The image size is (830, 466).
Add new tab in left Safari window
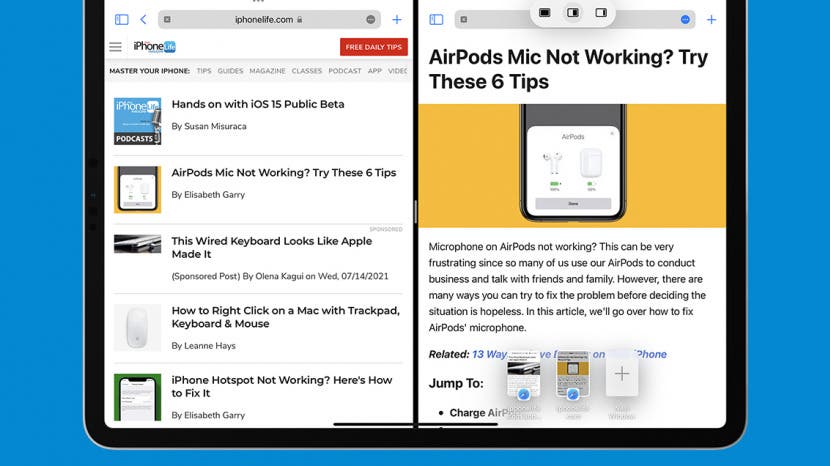[396, 20]
